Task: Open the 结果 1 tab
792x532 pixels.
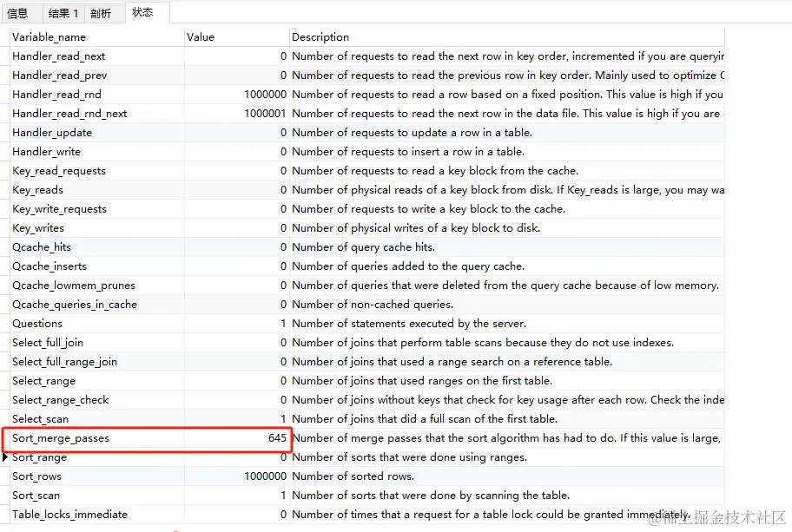Action: click(63, 13)
